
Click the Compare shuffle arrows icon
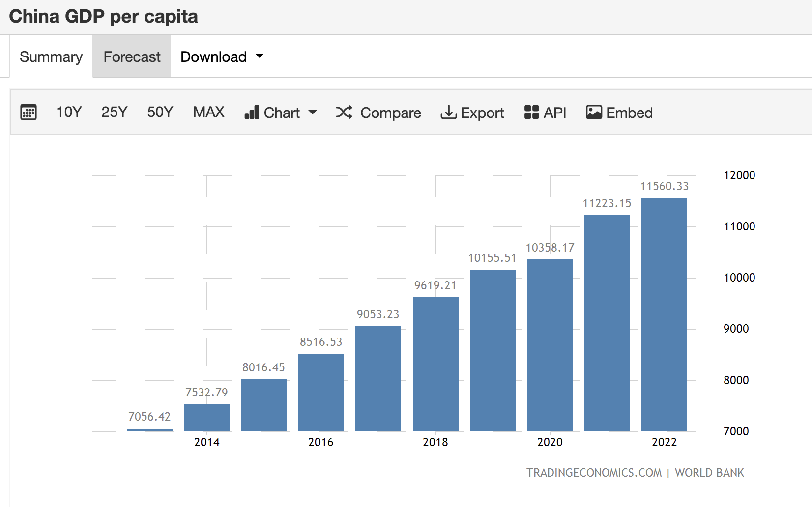pos(344,113)
